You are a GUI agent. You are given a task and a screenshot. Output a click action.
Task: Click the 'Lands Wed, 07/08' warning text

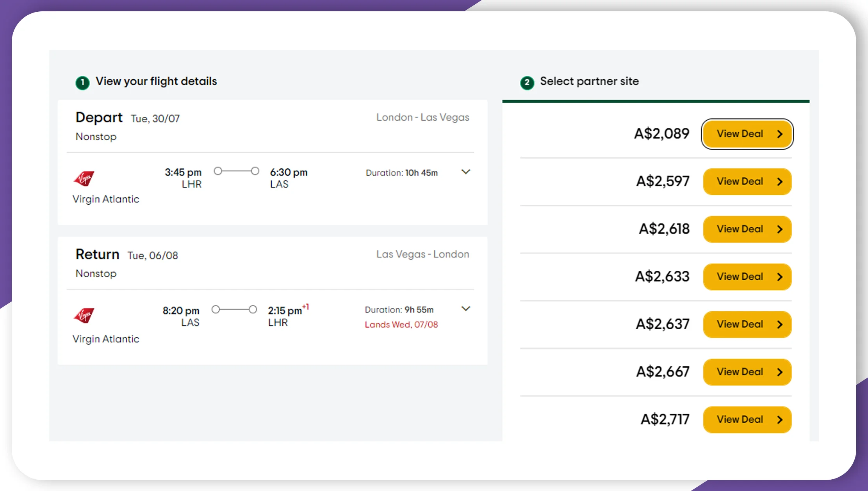(401, 325)
